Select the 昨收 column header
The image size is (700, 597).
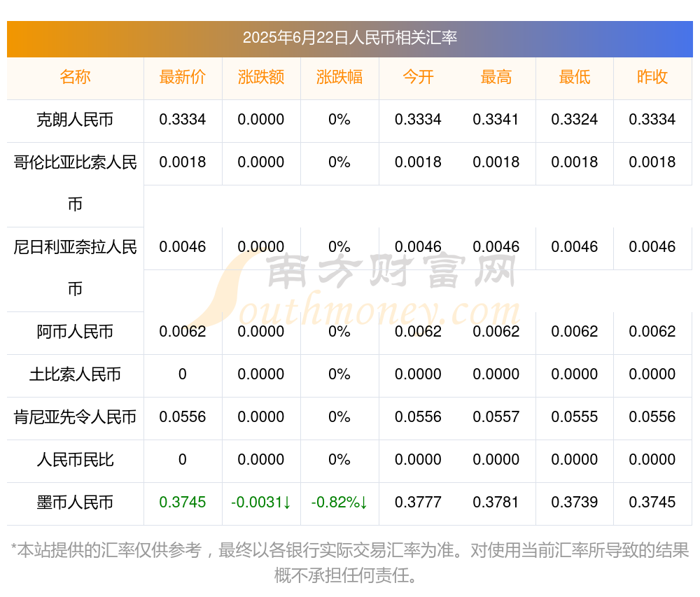652,77
